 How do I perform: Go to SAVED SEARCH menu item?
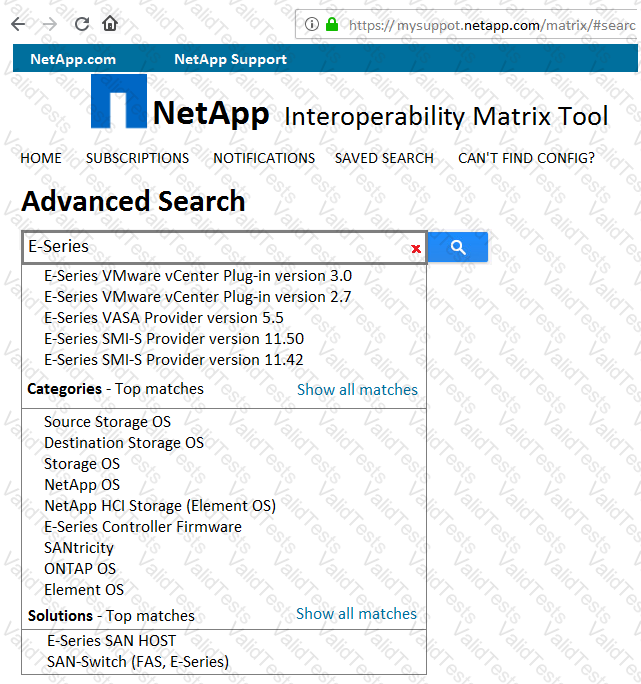[x=384, y=158]
